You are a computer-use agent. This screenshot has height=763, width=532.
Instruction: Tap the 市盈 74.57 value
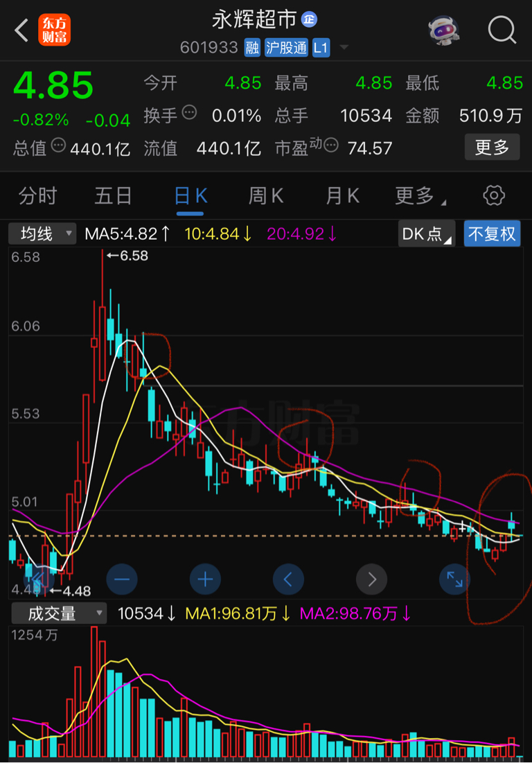coord(370,148)
